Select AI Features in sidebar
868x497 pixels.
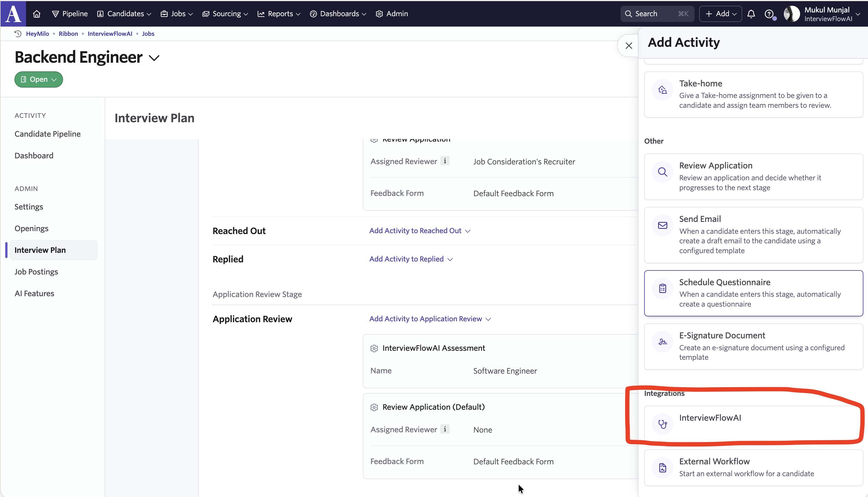tap(34, 293)
